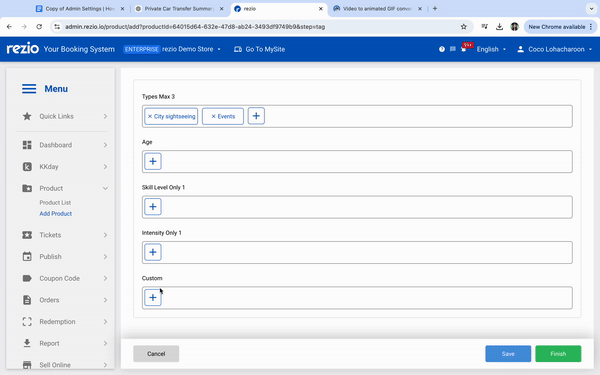Viewport: 600px width, 375px height.
Task: Go back in browser history
Action: coord(10,27)
